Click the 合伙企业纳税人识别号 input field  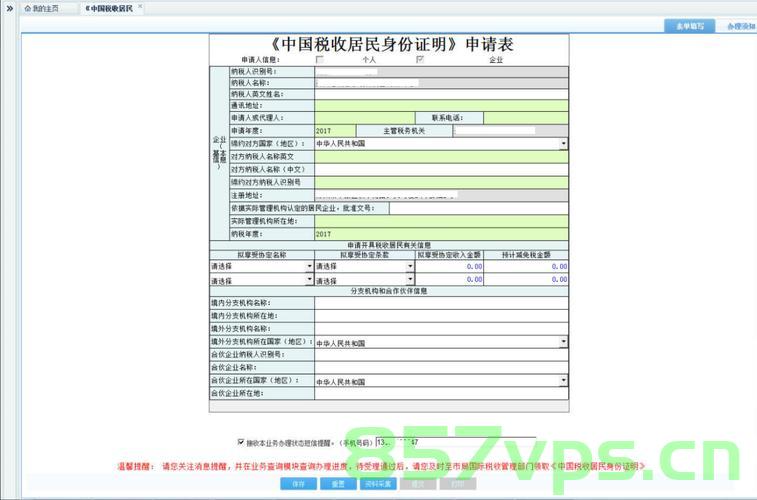[441, 355]
